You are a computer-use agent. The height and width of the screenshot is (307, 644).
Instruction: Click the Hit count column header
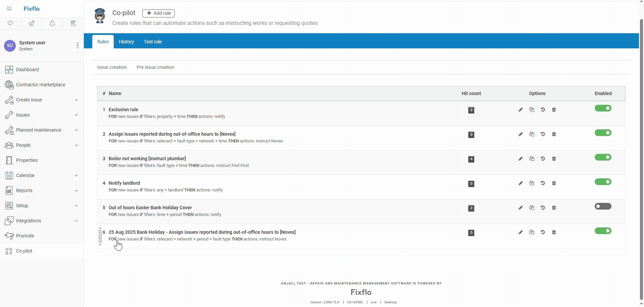471,93
